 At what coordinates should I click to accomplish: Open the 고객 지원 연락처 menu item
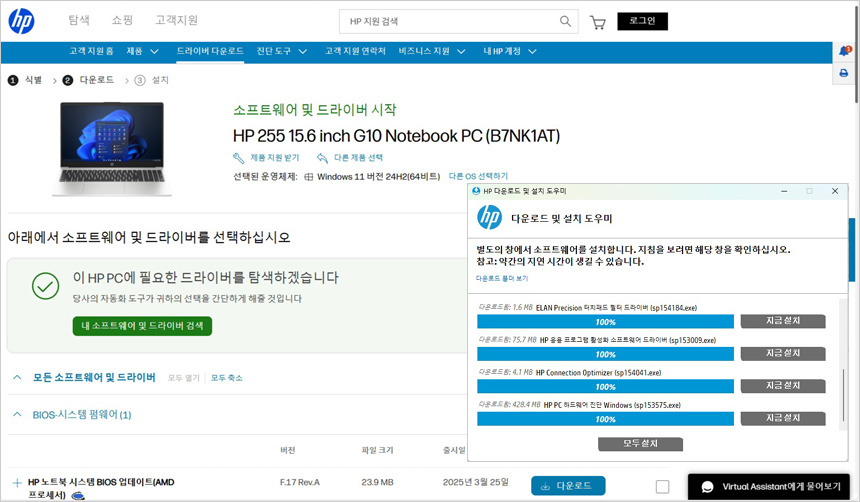(x=355, y=51)
